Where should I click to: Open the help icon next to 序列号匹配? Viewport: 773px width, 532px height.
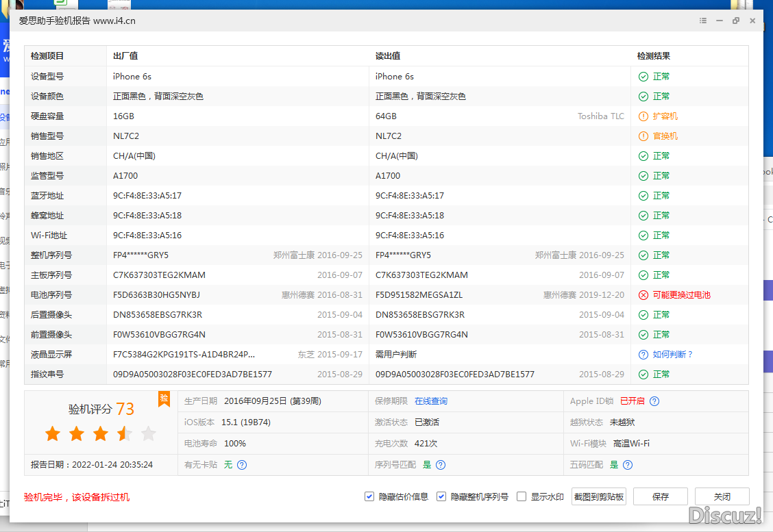point(441,464)
